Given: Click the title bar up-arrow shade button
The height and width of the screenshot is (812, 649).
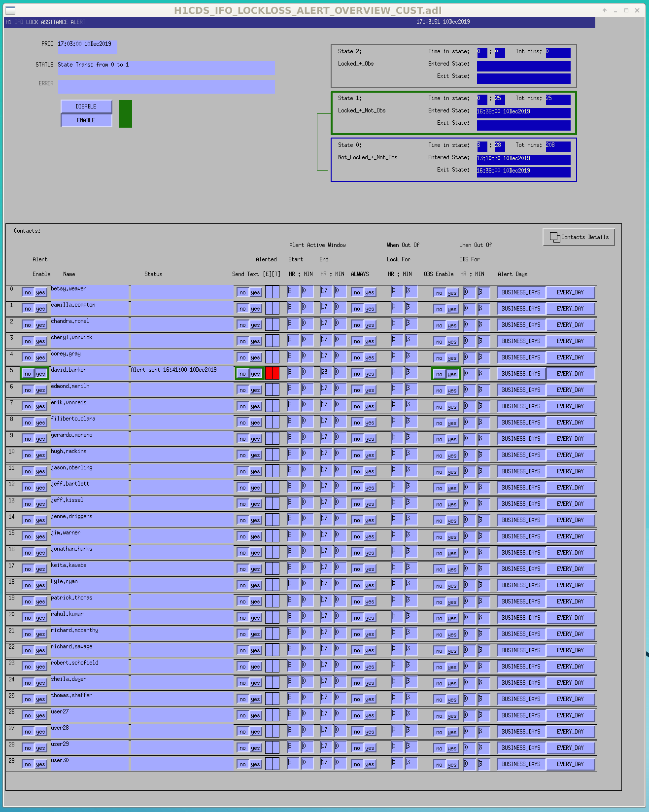Looking at the screenshot, I should click(x=605, y=10).
